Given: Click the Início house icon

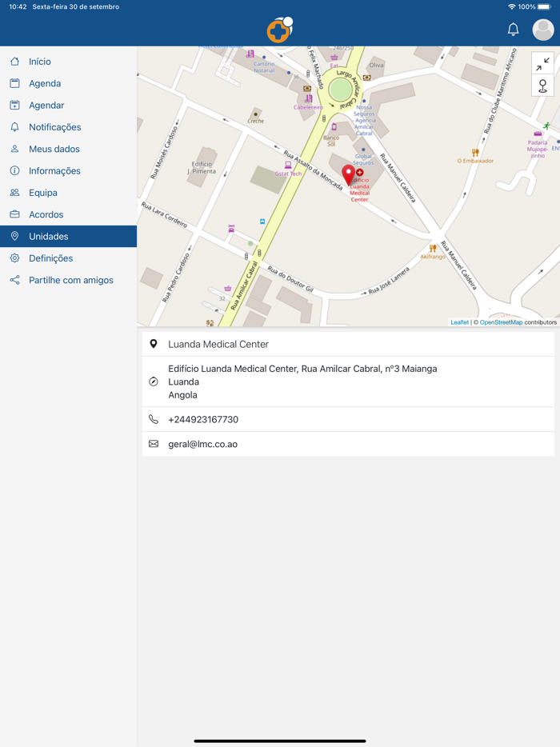Looking at the screenshot, I should click(14, 62).
